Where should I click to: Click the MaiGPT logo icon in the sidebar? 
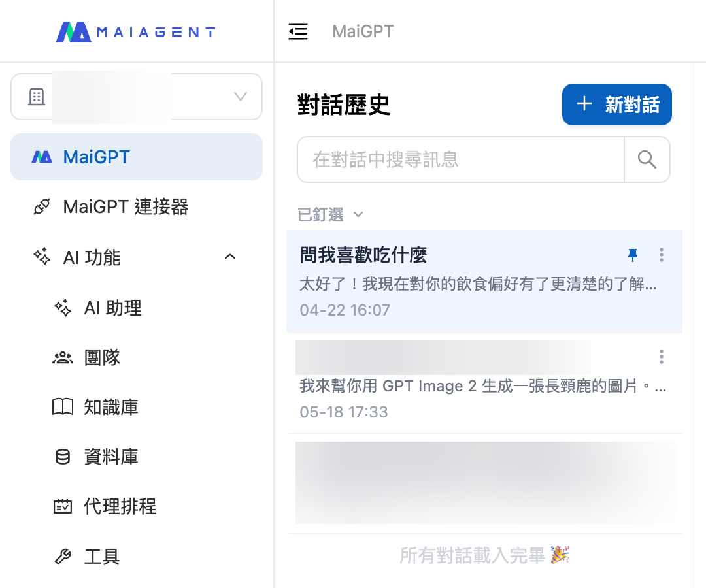[42, 157]
